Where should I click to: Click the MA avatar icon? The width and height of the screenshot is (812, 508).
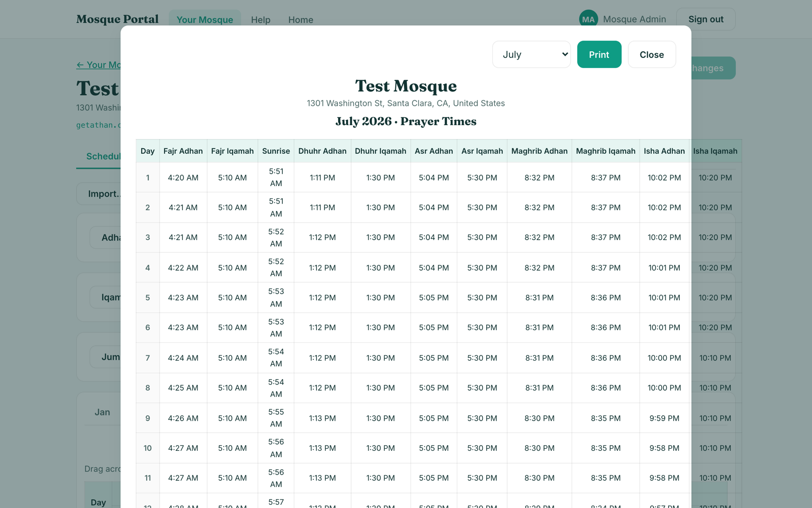(x=588, y=19)
